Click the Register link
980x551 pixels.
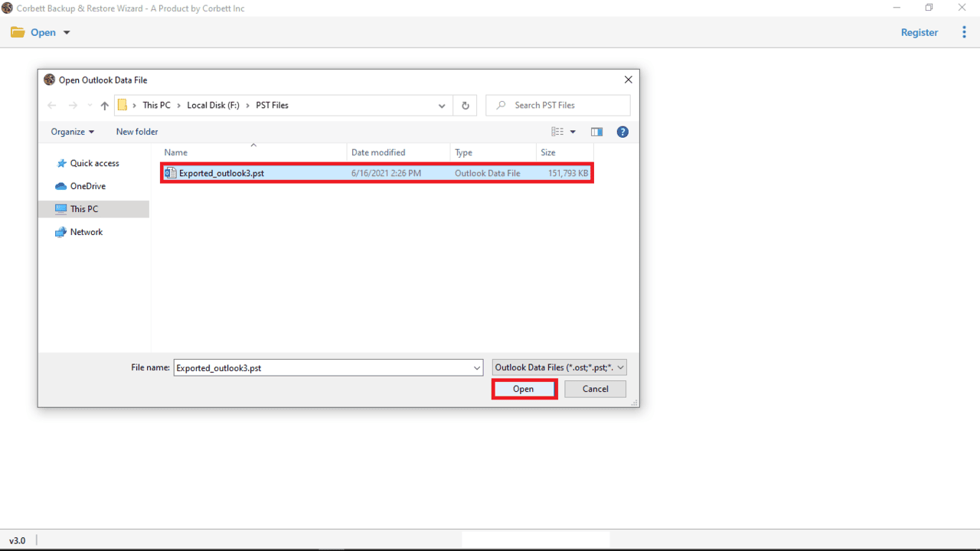pyautogui.click(x=920, y=32)
